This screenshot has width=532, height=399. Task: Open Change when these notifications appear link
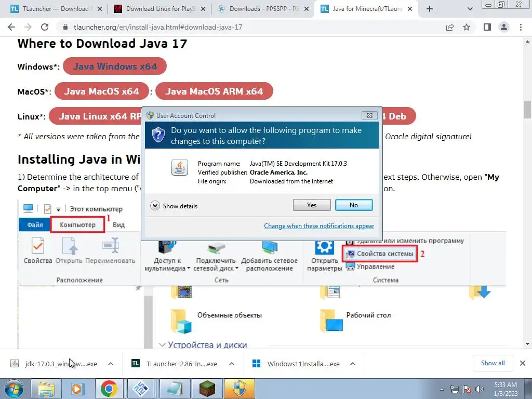(319, 226)
